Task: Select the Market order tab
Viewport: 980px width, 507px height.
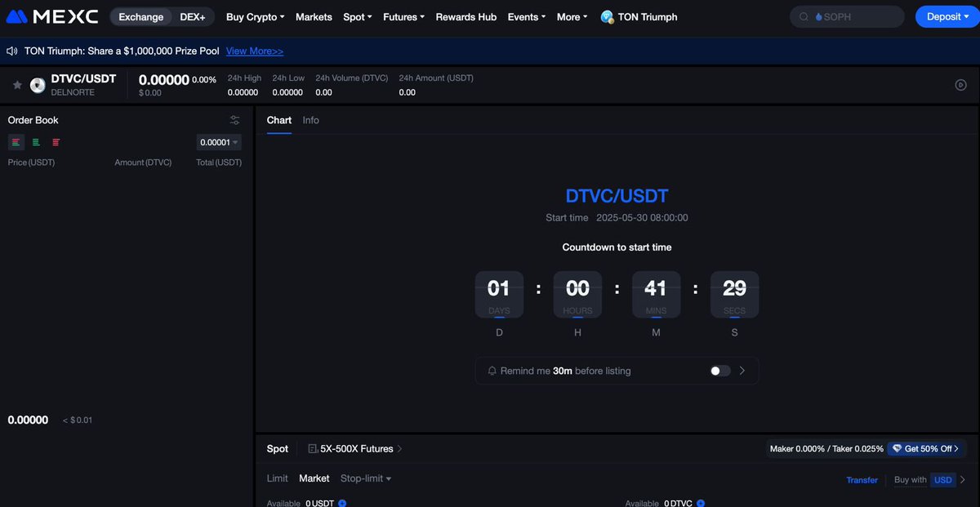Action: pyautogui.click(x=314, y=478)
